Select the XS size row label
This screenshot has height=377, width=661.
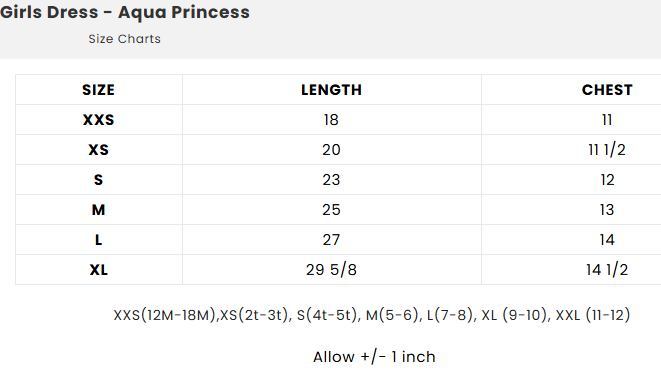tap(98, 150)
